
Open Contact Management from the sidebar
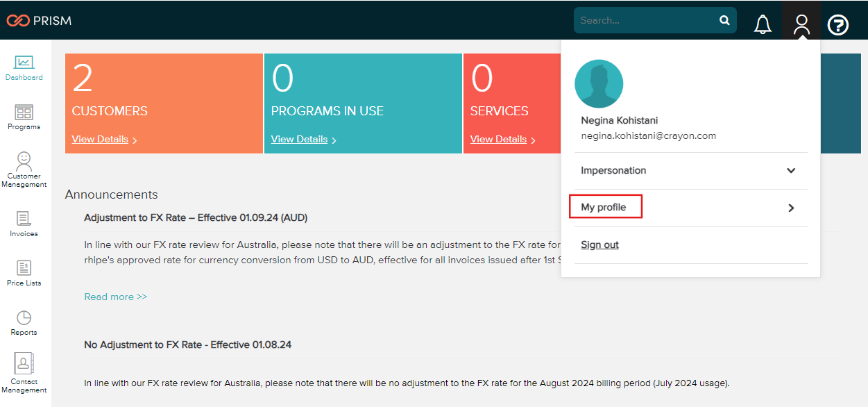24,372
